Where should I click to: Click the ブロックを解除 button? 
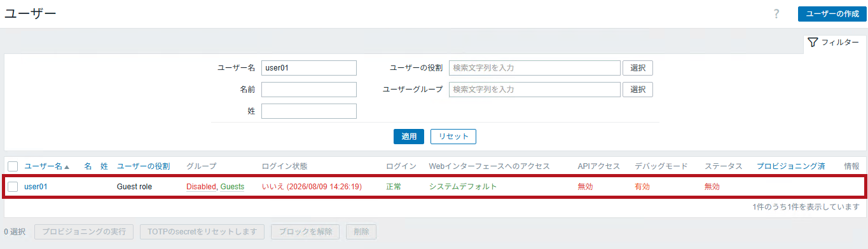coord(305,232)
